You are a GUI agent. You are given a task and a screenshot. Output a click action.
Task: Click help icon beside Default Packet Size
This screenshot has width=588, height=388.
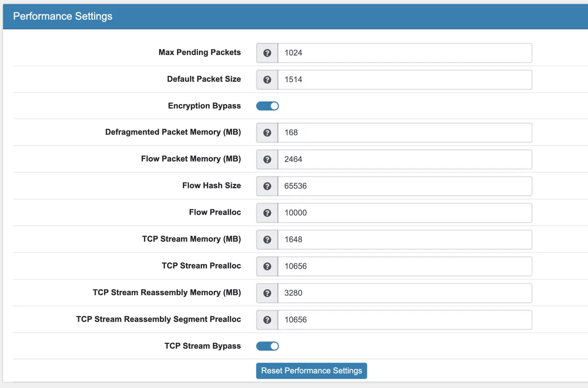267,79
